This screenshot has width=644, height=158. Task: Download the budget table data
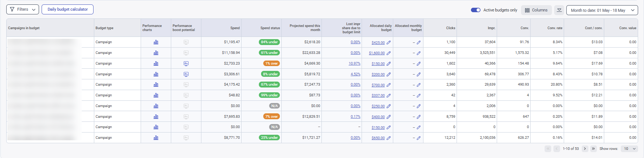[559, 10]
